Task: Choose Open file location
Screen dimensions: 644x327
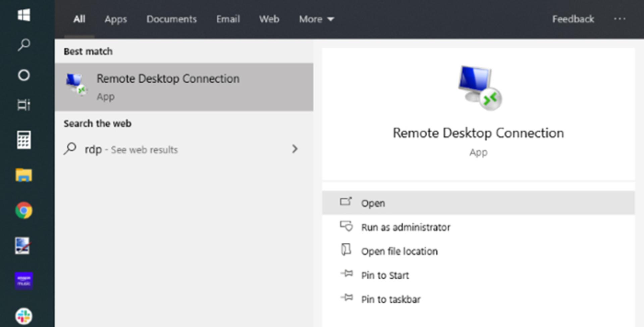Action: [x=478, y=251]
